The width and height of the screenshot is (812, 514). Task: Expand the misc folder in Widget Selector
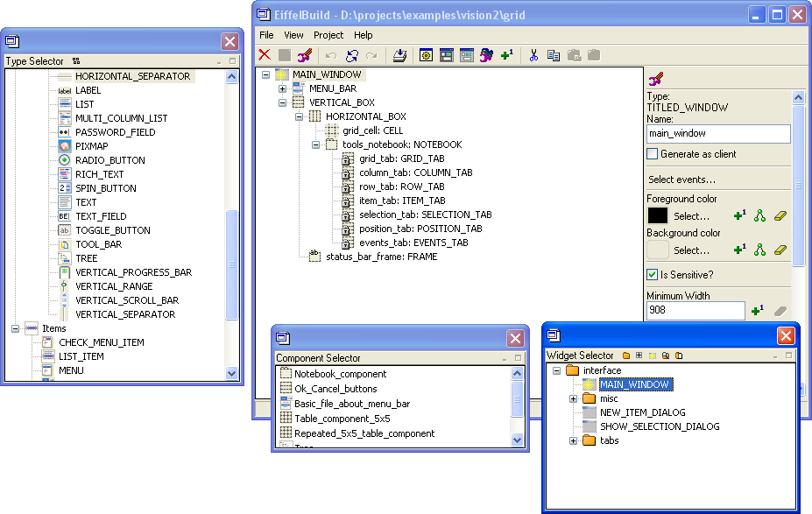pos(574,398)
